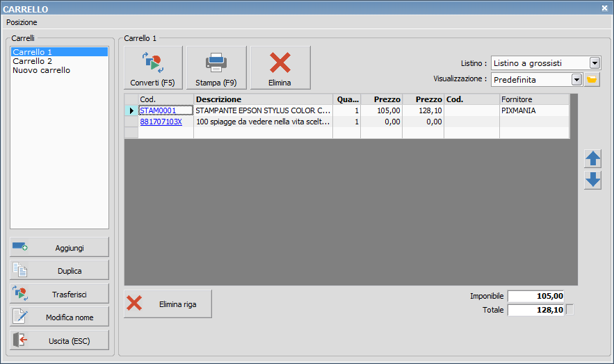
Task: Exit via the Uscita (ESC) button
Action: (x=59, y=340)
